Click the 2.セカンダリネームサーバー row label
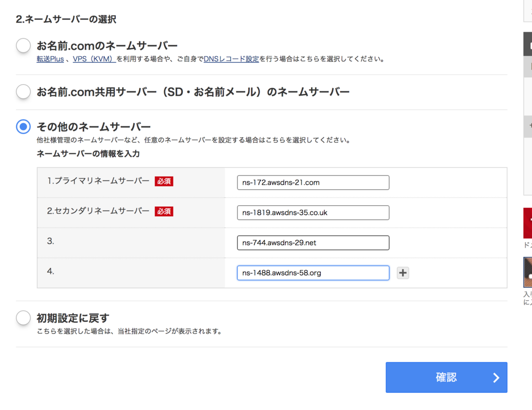 coord(98,211)
